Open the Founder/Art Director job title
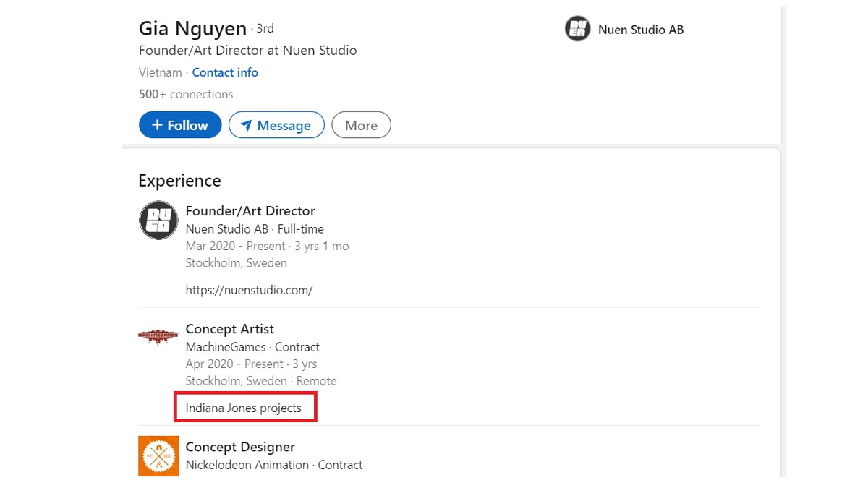 (250, 211)
